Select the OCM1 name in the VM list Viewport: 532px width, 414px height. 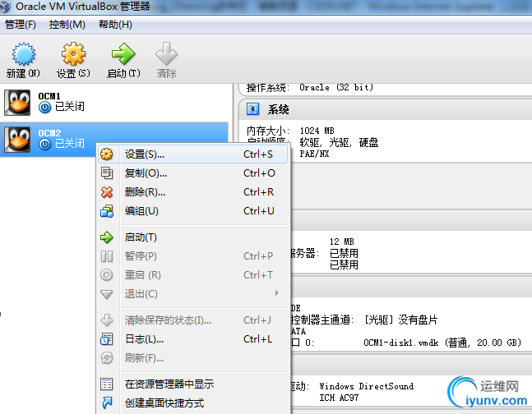[49, 96]
